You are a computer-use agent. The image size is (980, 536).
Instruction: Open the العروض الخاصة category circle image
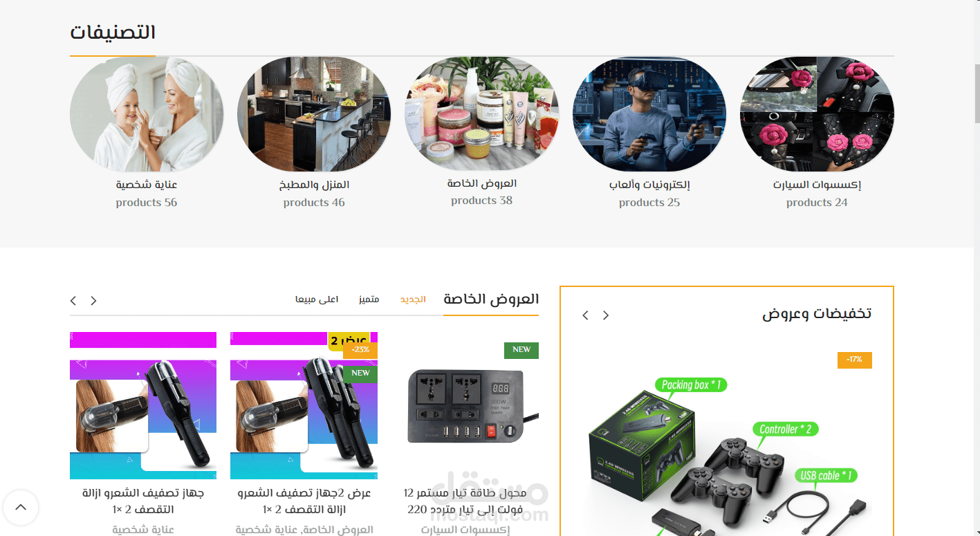click(x=482, y=113)
